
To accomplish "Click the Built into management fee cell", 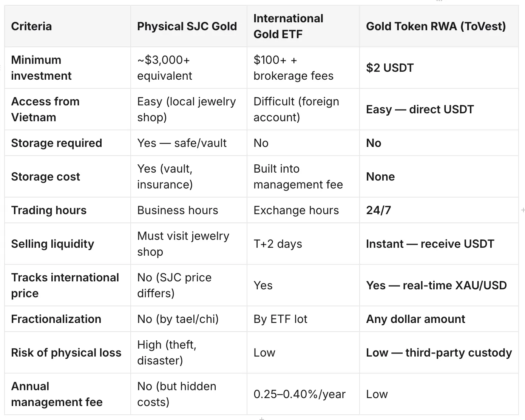I will tap(303, 176).
